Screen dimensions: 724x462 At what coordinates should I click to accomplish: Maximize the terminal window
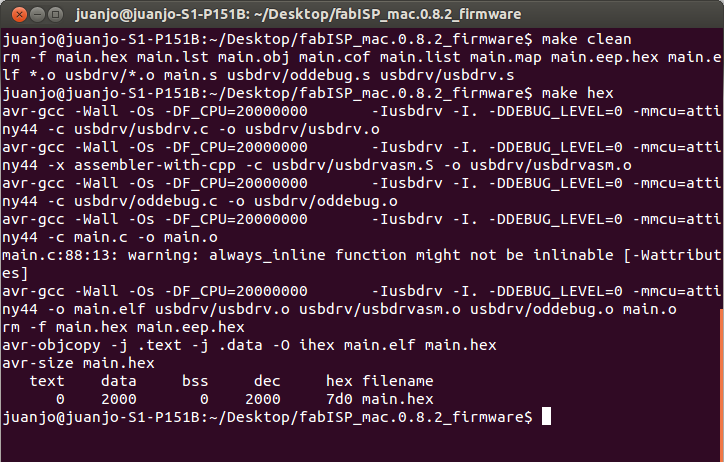(x=54, y=12)
